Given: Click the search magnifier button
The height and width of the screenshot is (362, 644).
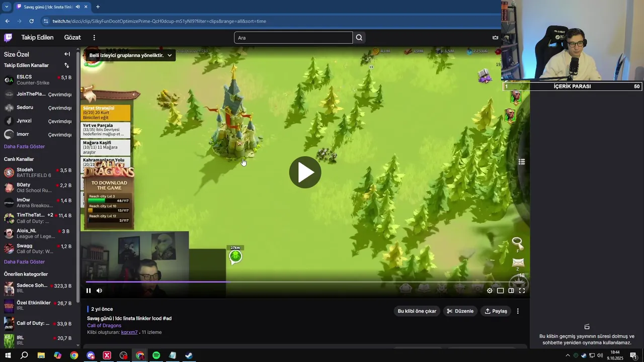Looking at the screenshot, I should pyautogui.click(x=359, y=38).
